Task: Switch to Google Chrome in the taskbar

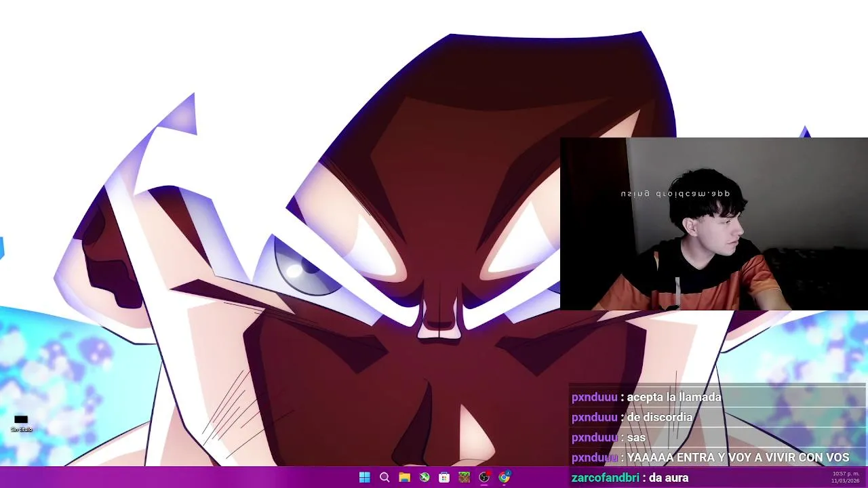Action: (x=504, y=477)
